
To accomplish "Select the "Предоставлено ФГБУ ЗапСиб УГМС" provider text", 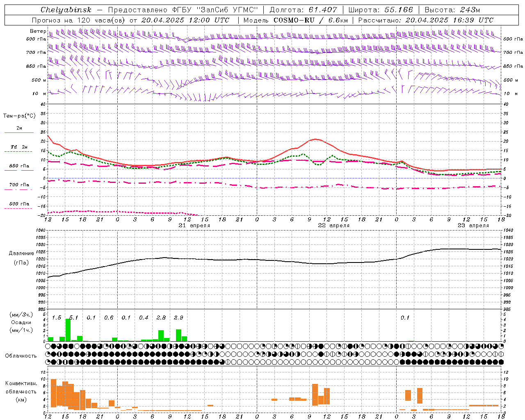I will [183, 10].
